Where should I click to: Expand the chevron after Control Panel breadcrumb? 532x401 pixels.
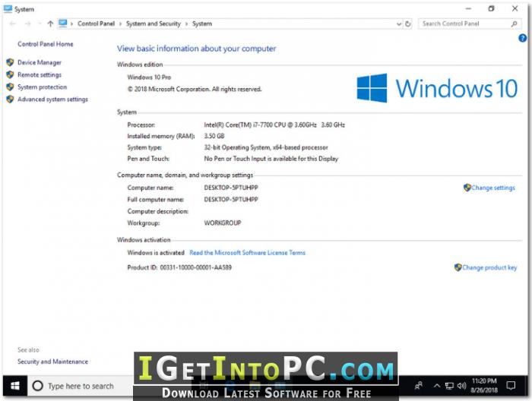[x=120, y=24]
